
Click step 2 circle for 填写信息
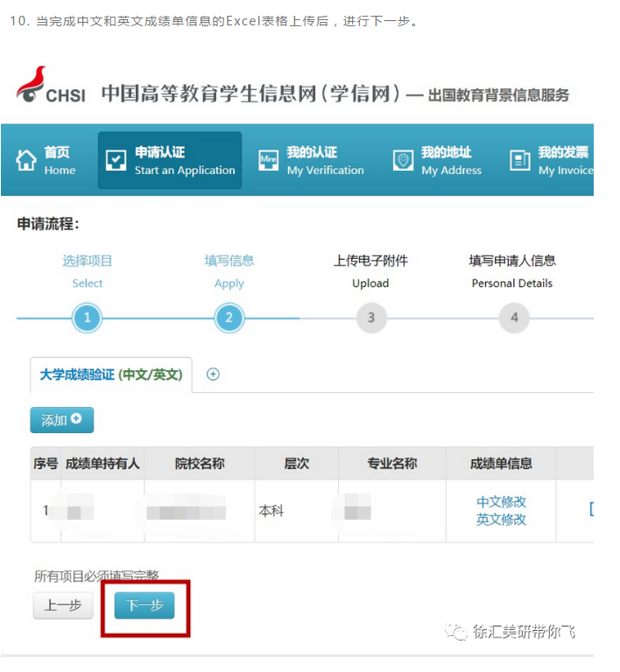click(x=229, y=318)
